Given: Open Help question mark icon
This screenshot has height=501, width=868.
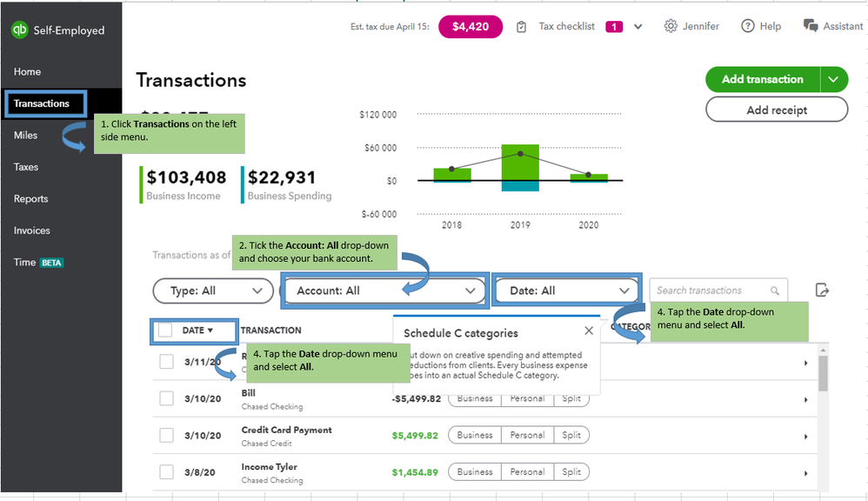Looking at the screenshot, I should tap(748, 26).
